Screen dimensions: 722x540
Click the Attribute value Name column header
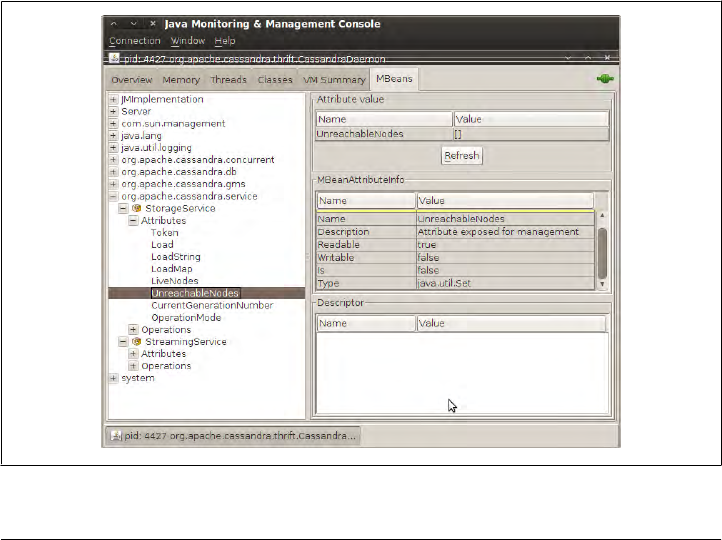click(384, 119)
